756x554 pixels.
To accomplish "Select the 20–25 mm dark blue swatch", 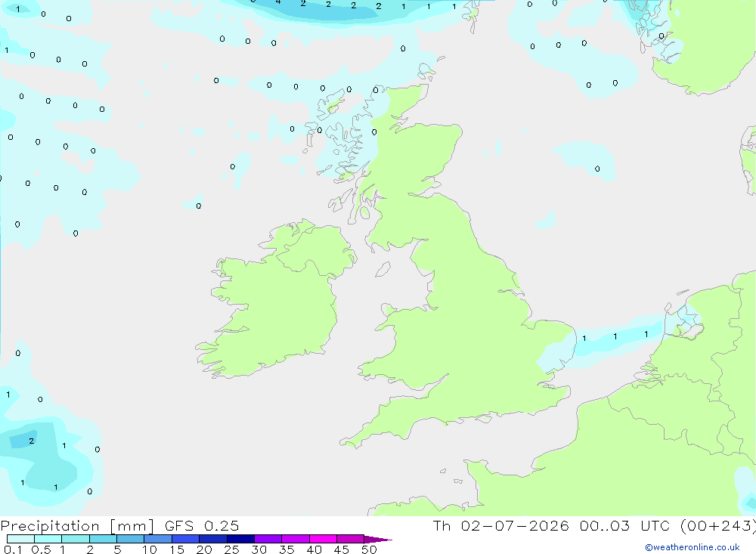I will [213, 539].
